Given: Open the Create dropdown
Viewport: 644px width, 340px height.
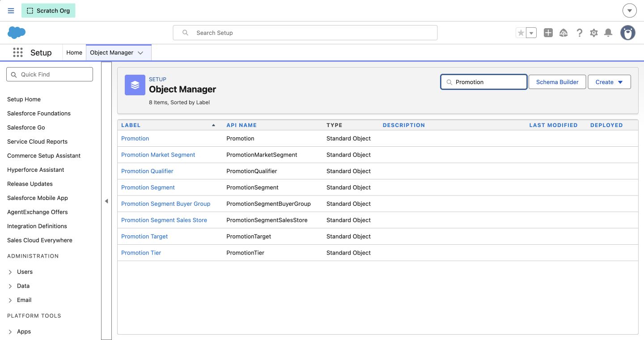Looking at the screenshot, I should point(609,82).
